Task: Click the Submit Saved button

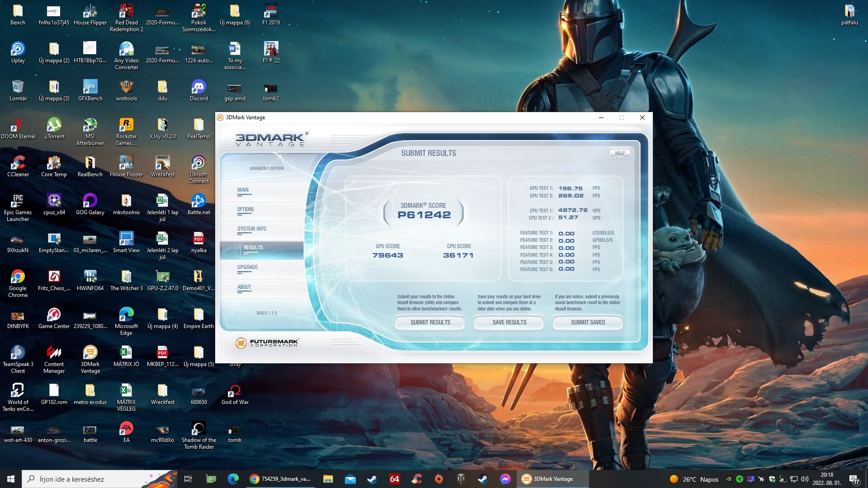Action: pos(588,323)
